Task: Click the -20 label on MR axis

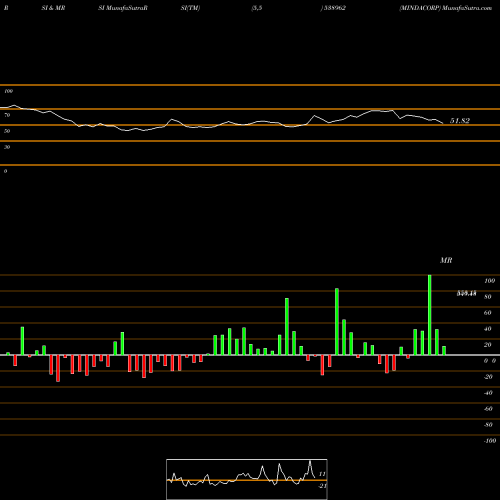Action: click(x=488, y=377)
